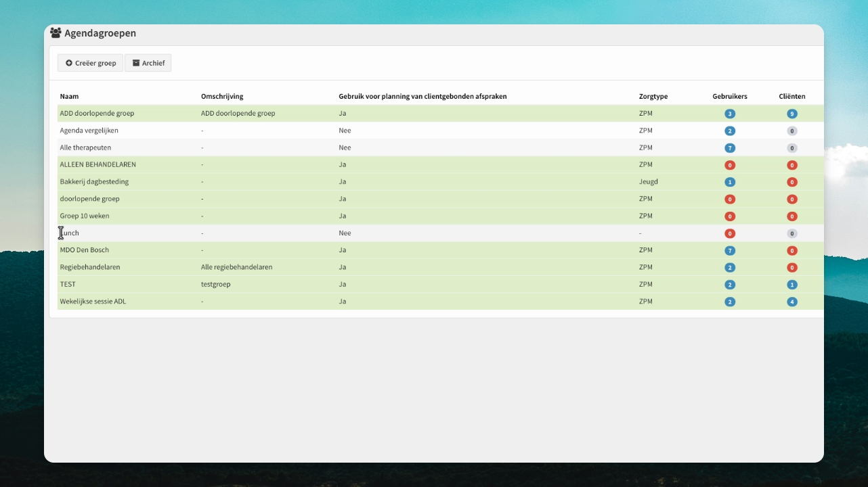
Task: Click the ZPM cell for Agenda vergelijken
Action: [646, 131]
